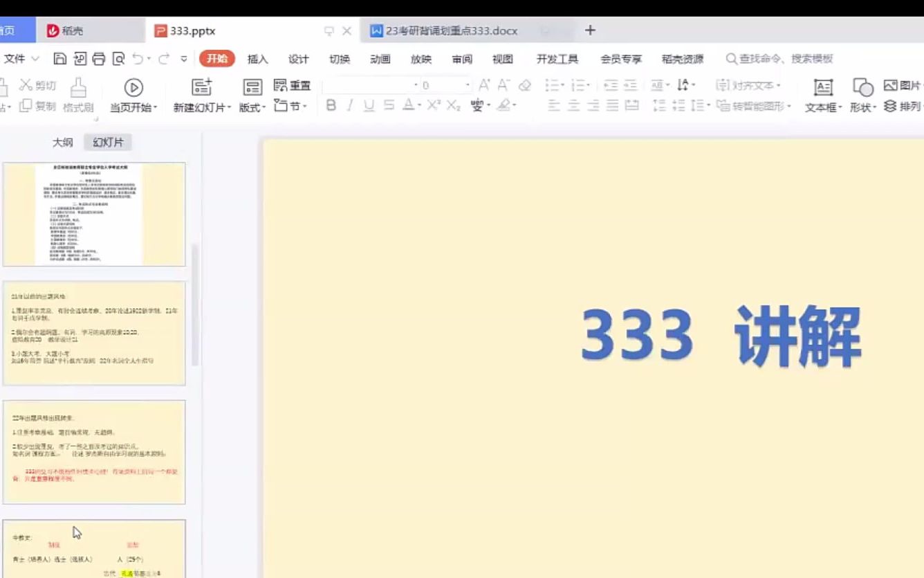Open the Developer Tools (开发工具) tab
The width and height of the screenshot is (924, 578).
(x=557, y=59)
